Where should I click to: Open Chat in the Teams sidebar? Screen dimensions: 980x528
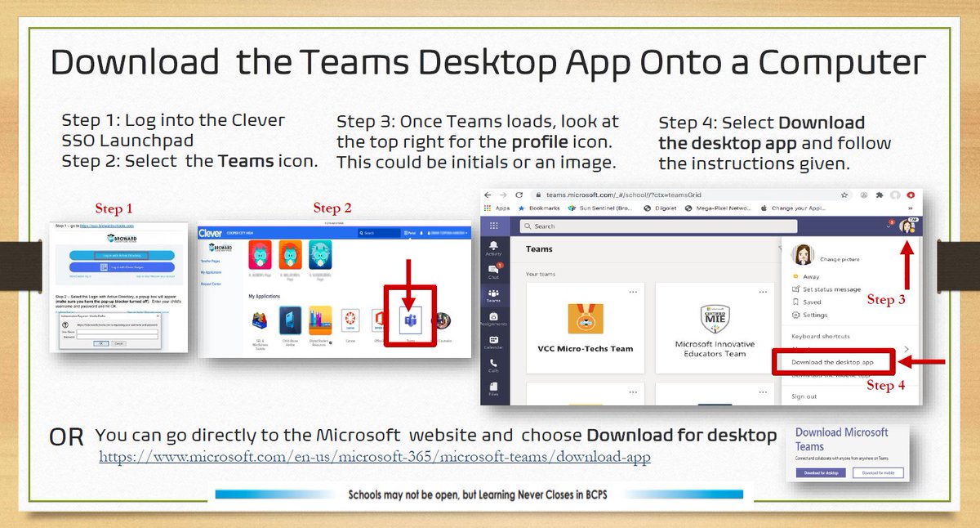tap(493, 272)
